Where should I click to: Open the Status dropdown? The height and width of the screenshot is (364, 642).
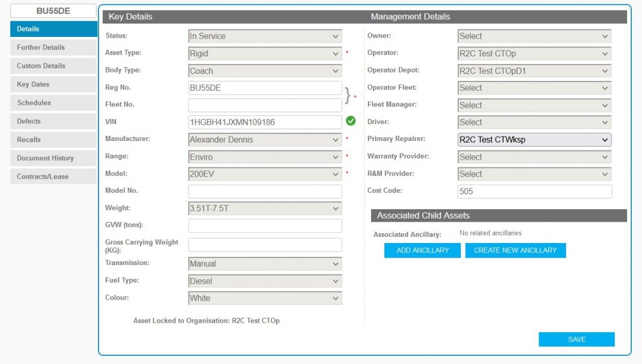[265, 36]
